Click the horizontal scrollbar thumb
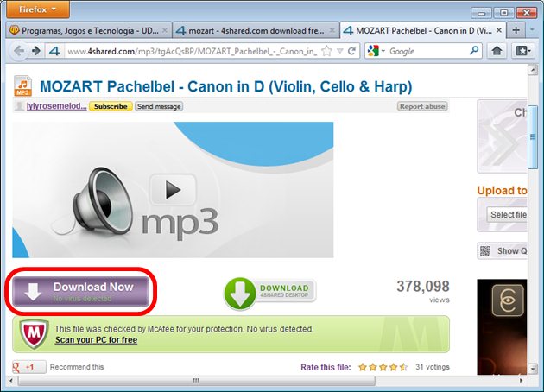 pyautogui.click(x=196, y=381)
